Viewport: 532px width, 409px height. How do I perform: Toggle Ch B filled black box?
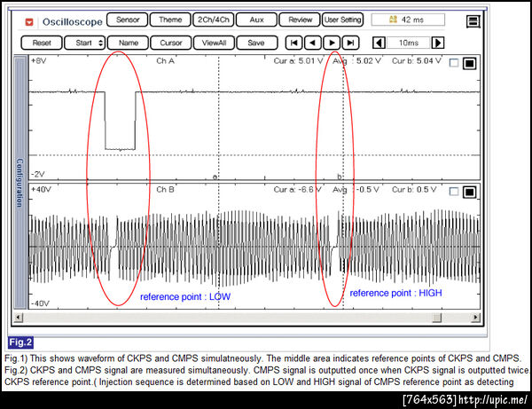click(x=470, y=193)
